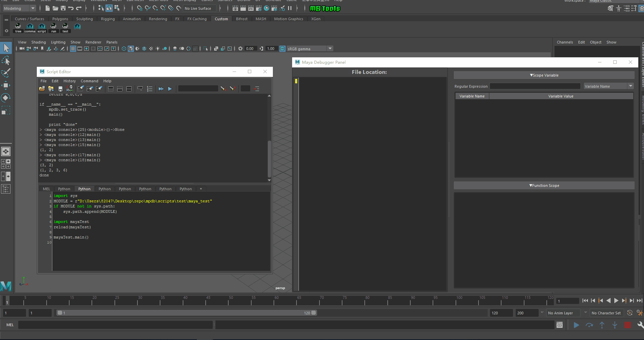The width and height of the screenshot is (644, 340).
Task: Toggle color management ON button
Action: tap(282, 49)
